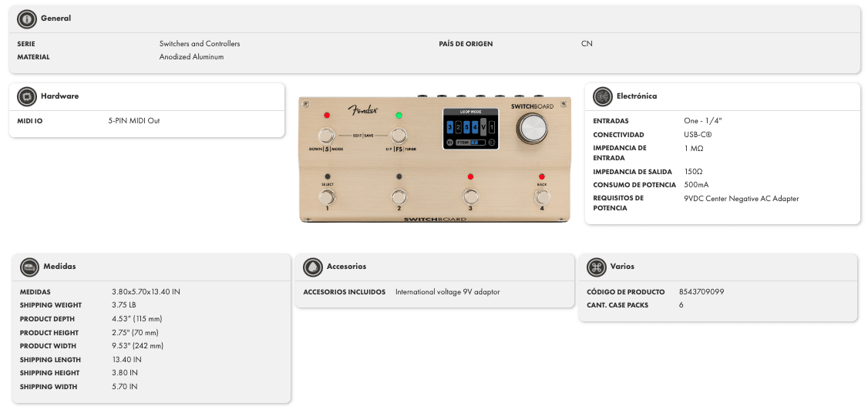The width and height of the screenshot is (868, 420).
Task: Select the Electrónica section heading
Action: pyautogui.click(x=637, y=96)
